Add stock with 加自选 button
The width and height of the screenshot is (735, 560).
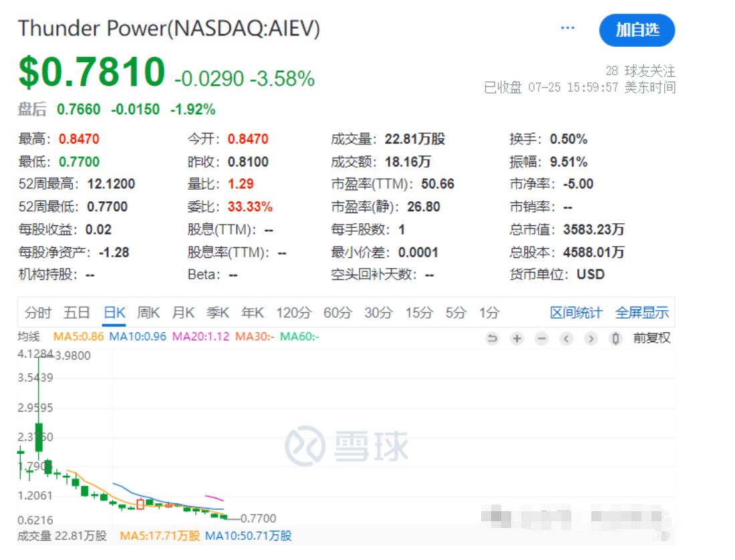pos(637,30)
